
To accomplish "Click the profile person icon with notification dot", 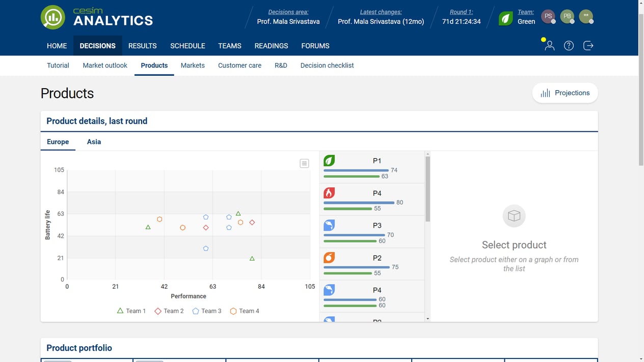I will tap(549, 46).
